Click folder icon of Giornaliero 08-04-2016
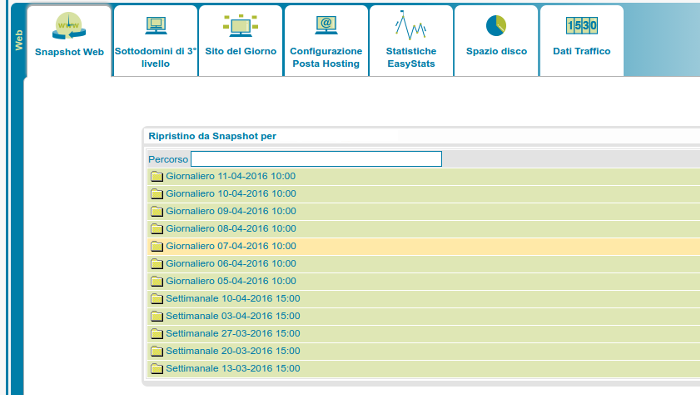Viewport: 700px width, 395px height. 157,229
